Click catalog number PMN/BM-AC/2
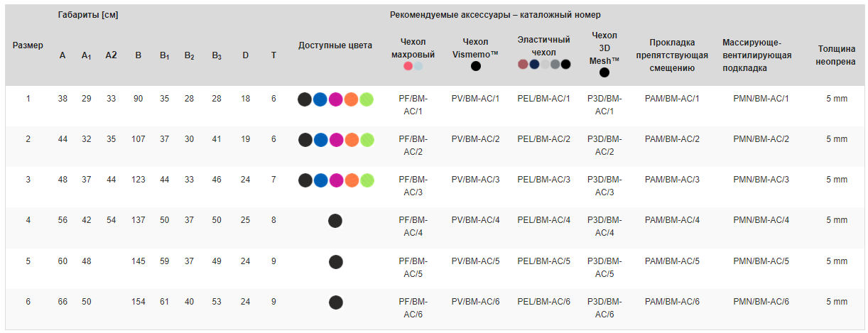This screenshot has height=333, width=868. click(761, 139)
